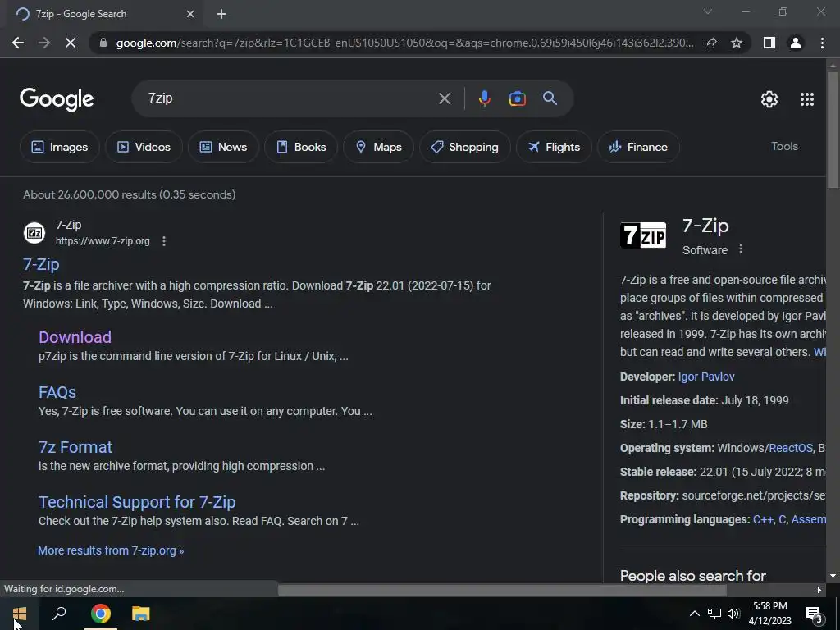
Task: Switch to Flights results
Action: click(554, 147)
